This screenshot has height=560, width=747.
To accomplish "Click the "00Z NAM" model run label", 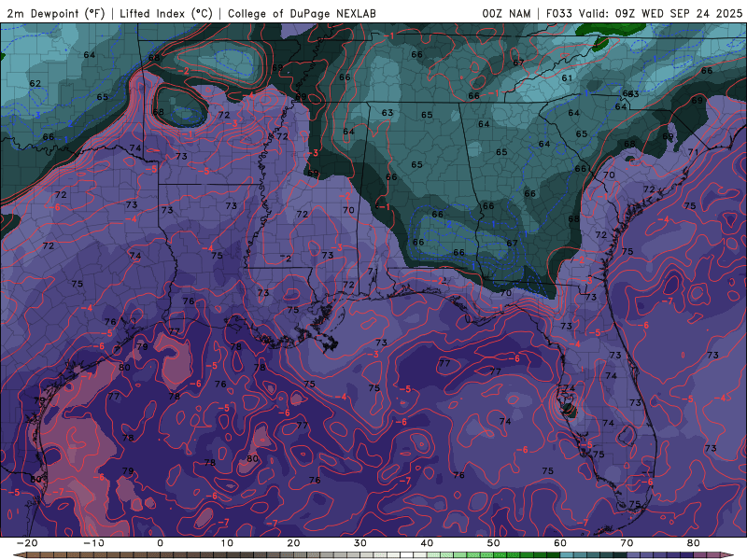I will click(506, 13).
